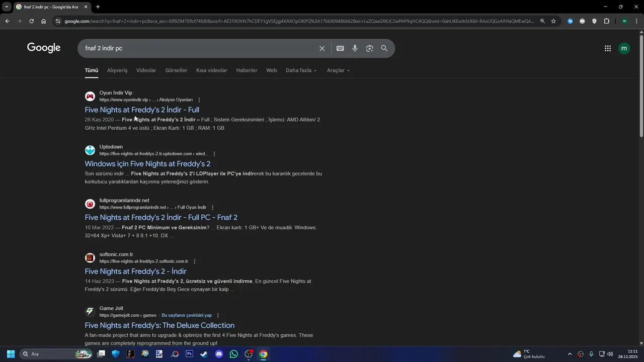Click Game Jolt site favicon
Screen dimensions: 644x362
tap(90, 311)
